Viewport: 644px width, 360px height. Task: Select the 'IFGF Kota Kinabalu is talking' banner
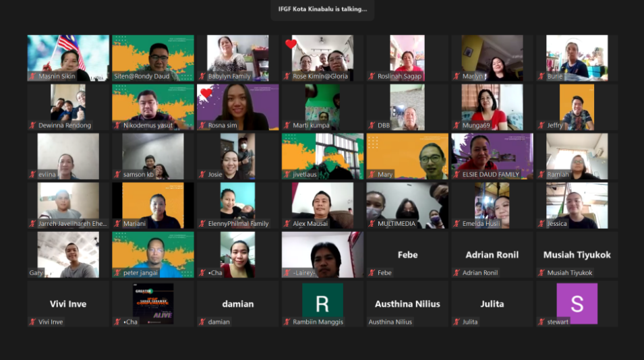tap(322, 9)
